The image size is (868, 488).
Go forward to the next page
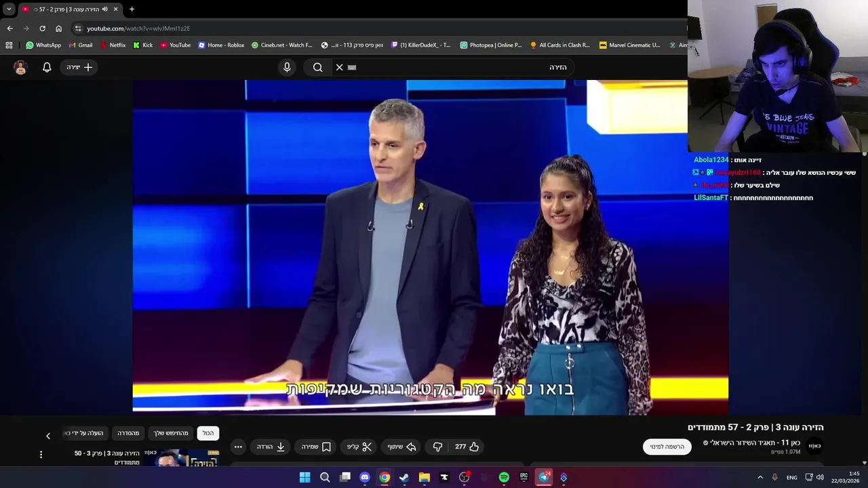coord(26,28)
